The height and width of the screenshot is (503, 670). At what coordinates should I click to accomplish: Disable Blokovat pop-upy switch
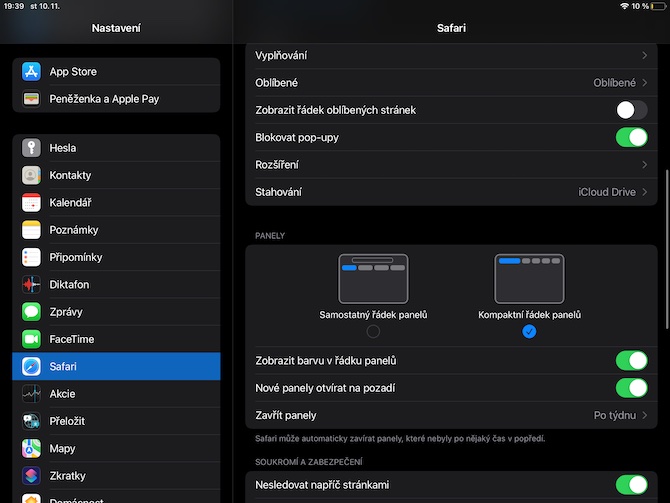[632, 138]
